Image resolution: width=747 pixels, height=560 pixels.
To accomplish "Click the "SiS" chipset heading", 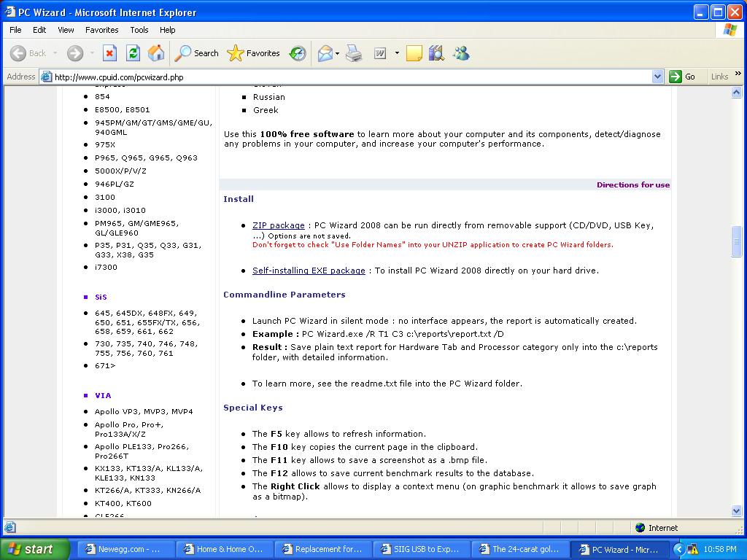I will click(101, 297).
